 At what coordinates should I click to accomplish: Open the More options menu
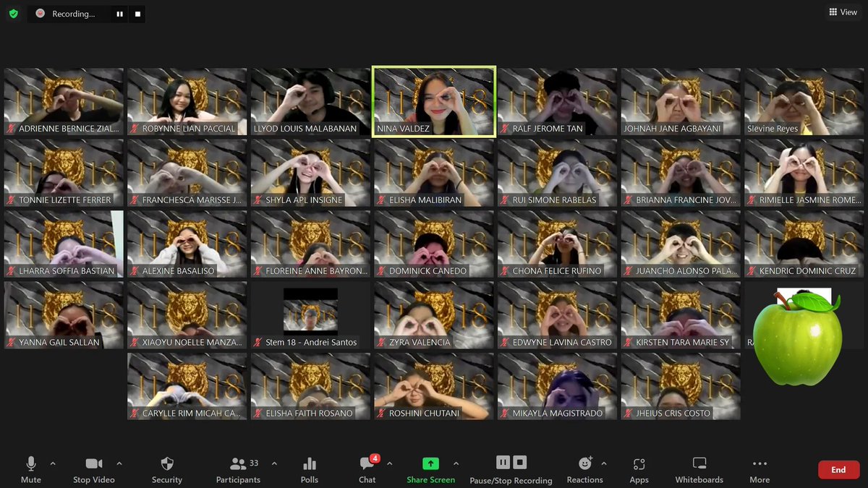[759, 470]
